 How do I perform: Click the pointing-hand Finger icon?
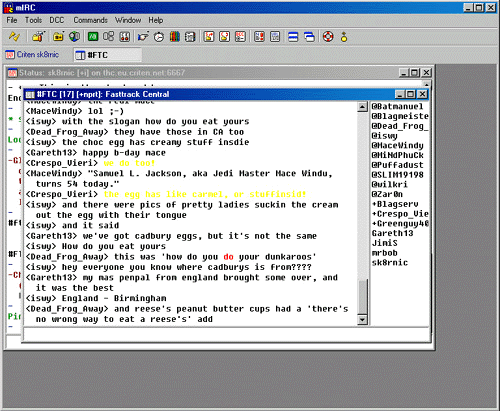143,36
